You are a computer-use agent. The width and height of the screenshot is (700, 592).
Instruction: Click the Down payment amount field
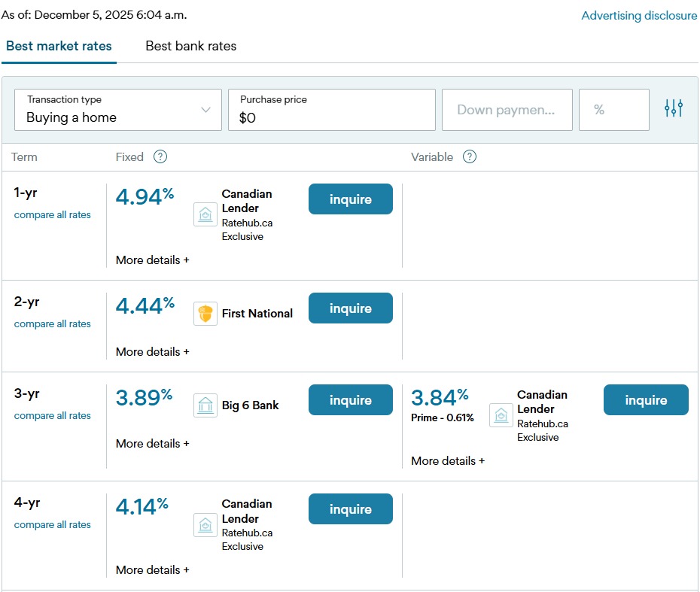507,110
